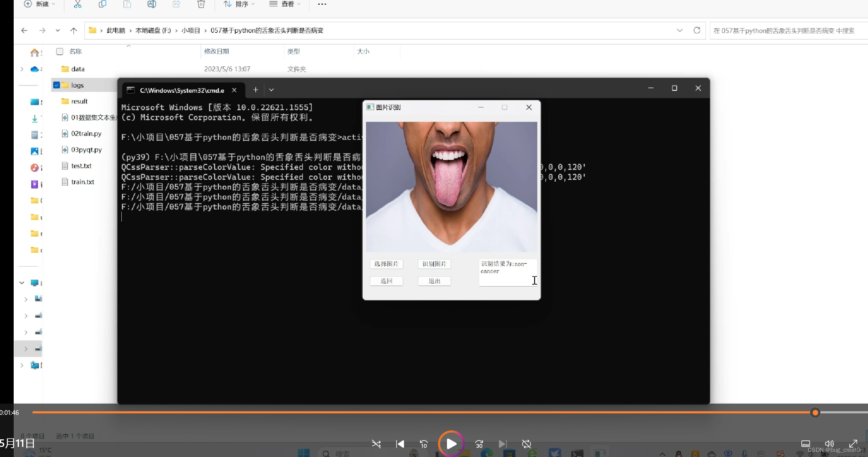Click the Delete trash icon in toolbar
Image resolution: width=868 pixels, height=457 pixels.
201,4
